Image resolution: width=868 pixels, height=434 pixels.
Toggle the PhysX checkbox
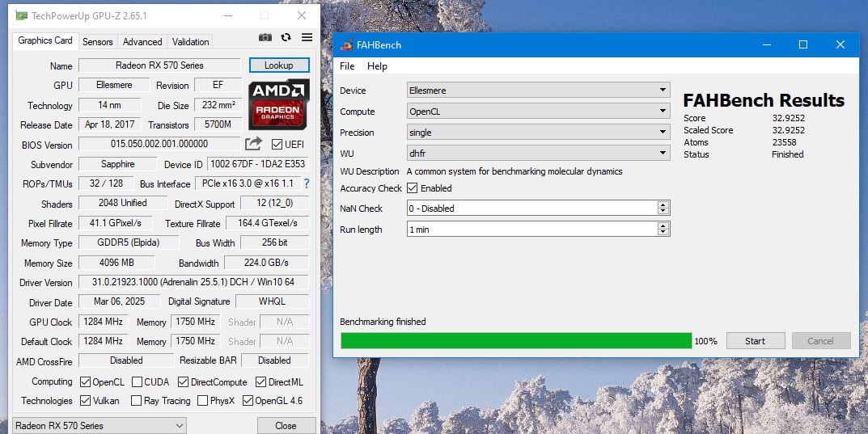coord(202,401)
